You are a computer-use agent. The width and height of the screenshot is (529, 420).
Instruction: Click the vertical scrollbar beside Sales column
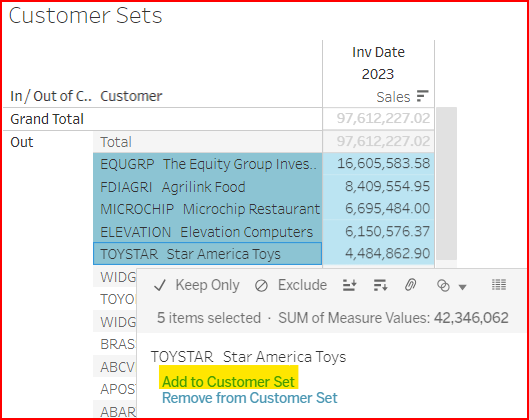coord(446,184)
